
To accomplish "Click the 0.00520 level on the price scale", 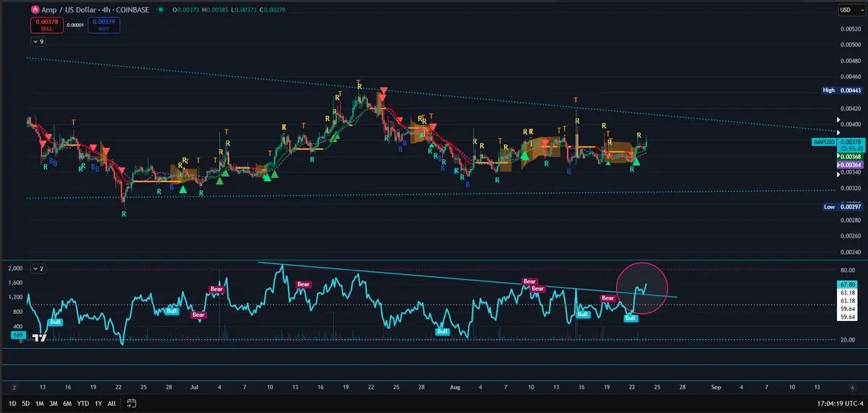I will [851, 29].
